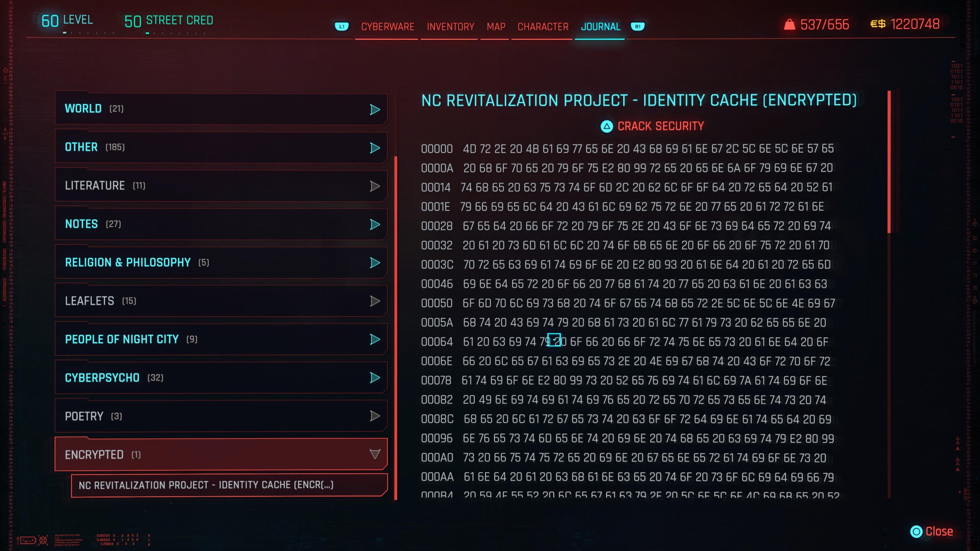This screenshot has width=980, height=551.
Task: Click the circle icon beside Close
Action: 916,531
